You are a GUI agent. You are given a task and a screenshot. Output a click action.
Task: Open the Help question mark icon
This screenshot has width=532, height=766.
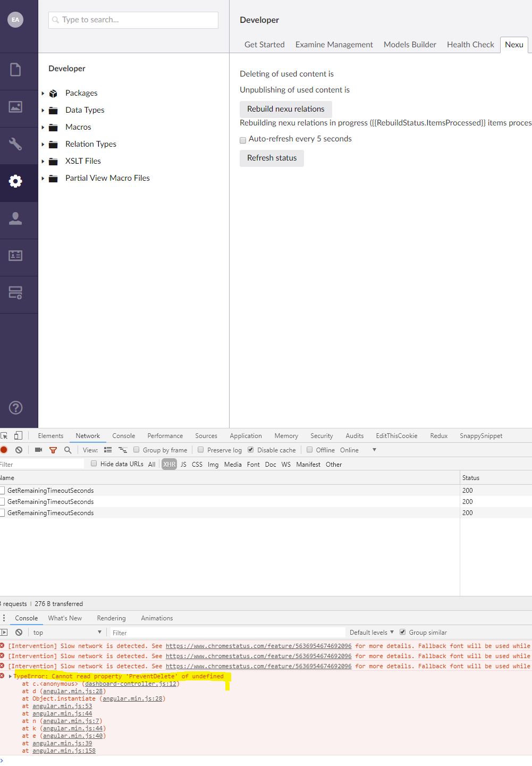pyautogui.click(x=15, y=408)
